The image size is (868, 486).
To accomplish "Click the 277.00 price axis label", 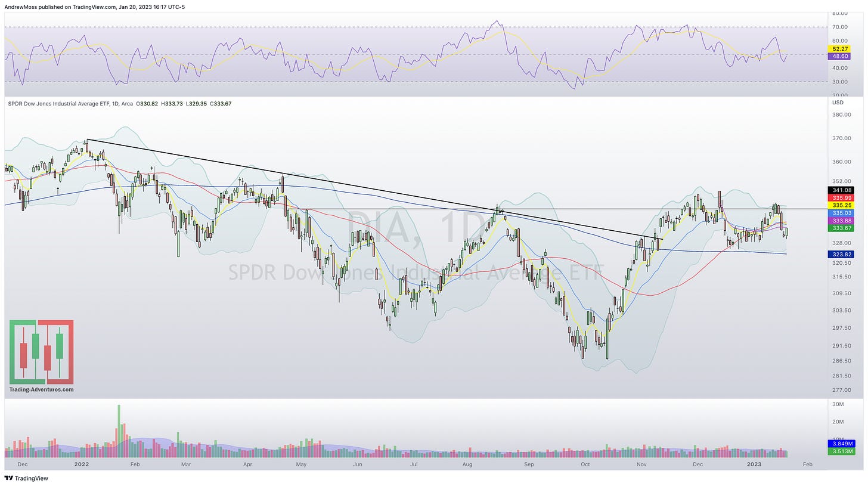I will [x=841, y=390].
